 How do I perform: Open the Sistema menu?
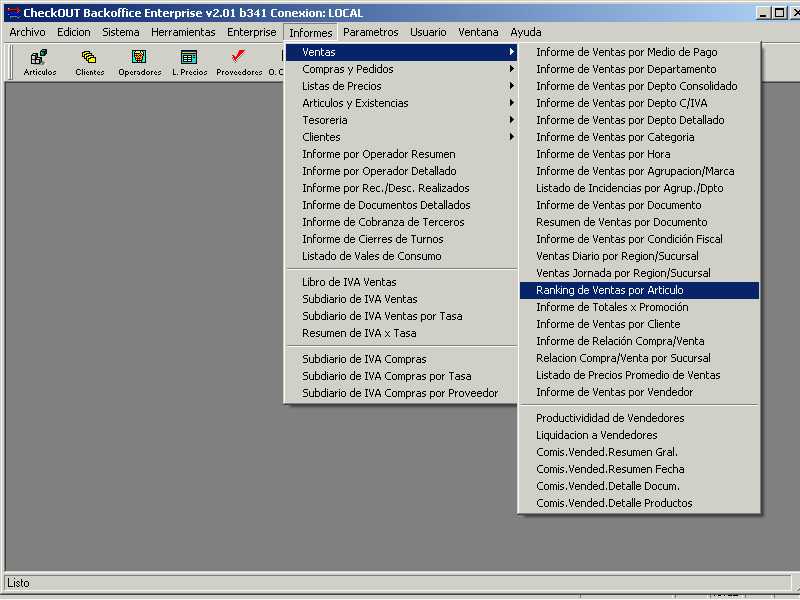pyautogui.click(x=120, y=32)
